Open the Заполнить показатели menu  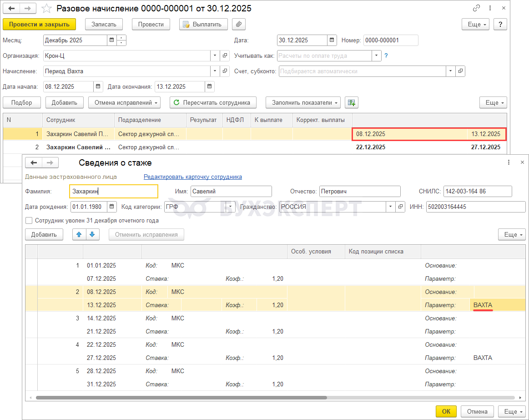pyautogui.click(x=302, y=103)
